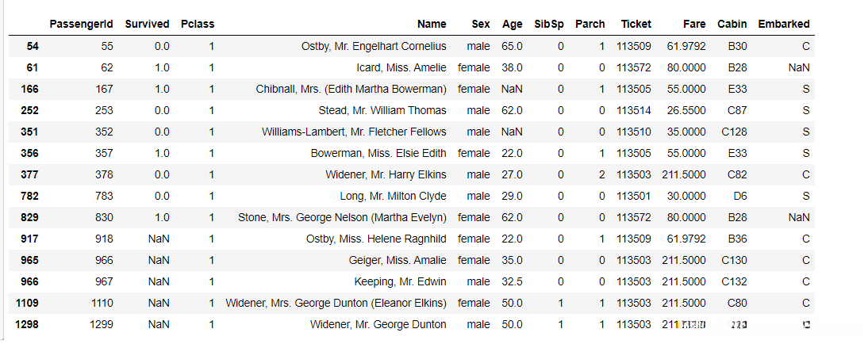Click the Survived column header

point(148,25)
